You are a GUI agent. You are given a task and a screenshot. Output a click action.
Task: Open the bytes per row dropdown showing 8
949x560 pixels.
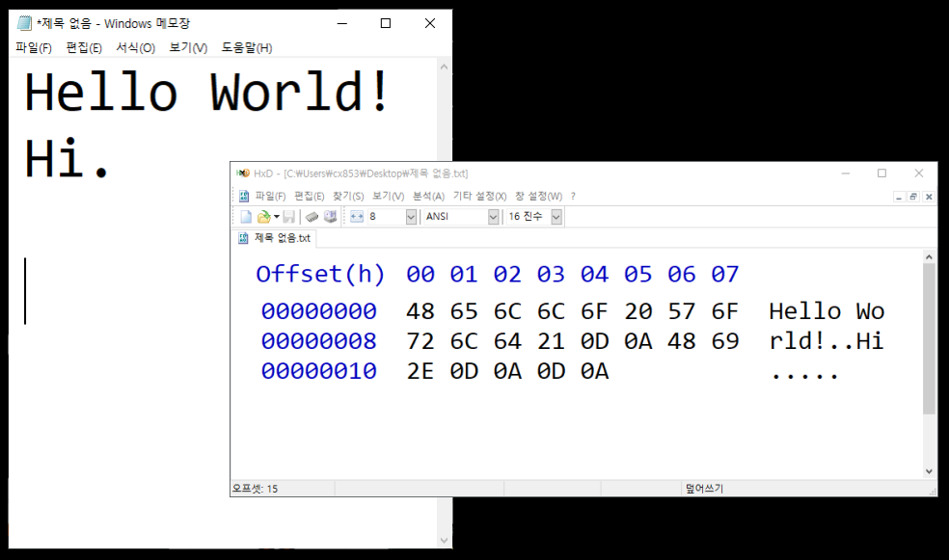[411, 217]
